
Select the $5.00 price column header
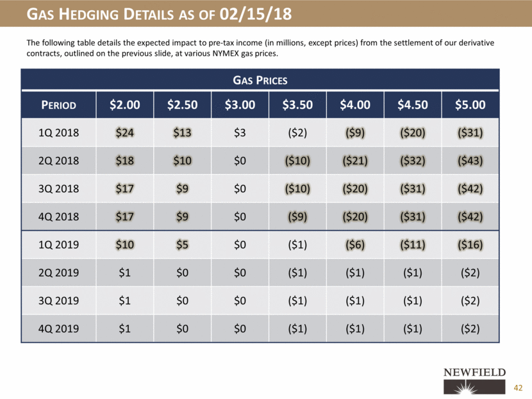click(470, 105)
